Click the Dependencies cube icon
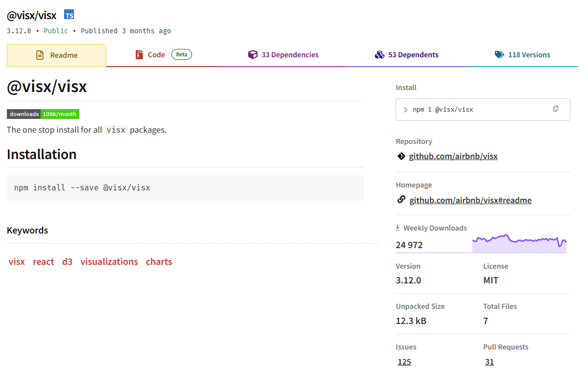 (x=253, y=55)
